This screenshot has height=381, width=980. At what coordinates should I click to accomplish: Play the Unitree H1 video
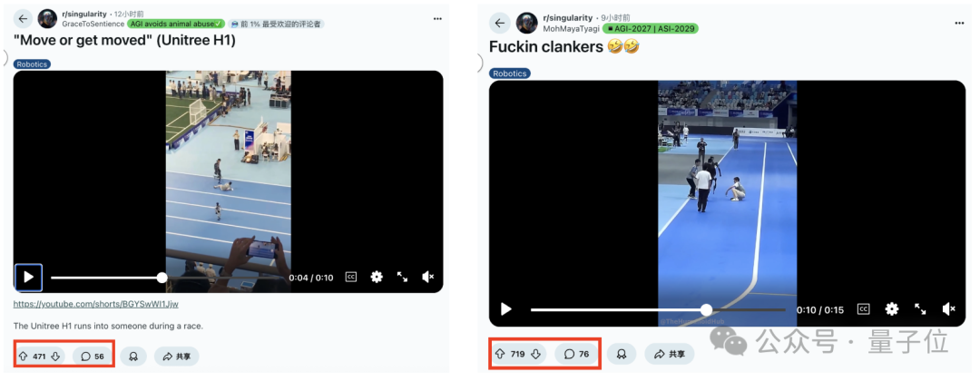(28, 278)
